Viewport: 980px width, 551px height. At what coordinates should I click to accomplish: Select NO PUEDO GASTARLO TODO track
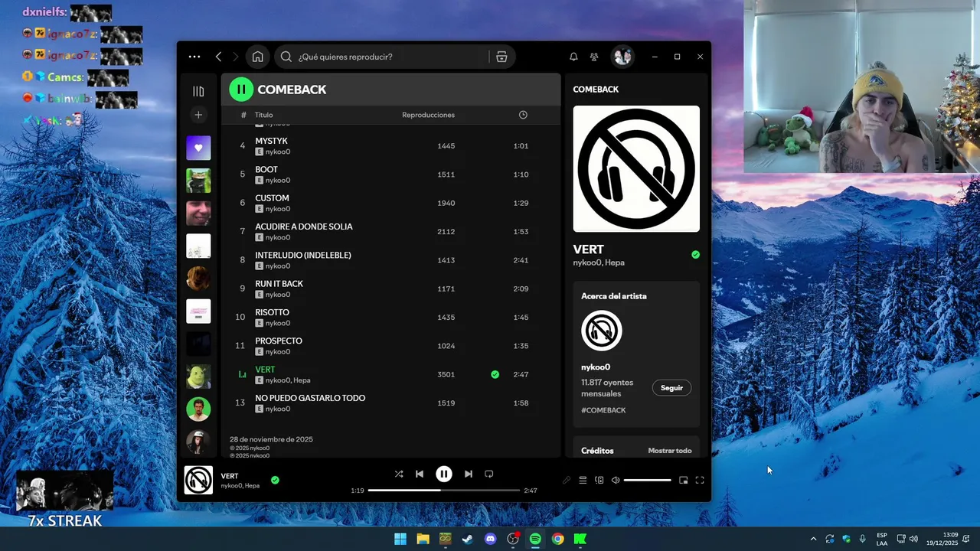[x=390, y=403]
